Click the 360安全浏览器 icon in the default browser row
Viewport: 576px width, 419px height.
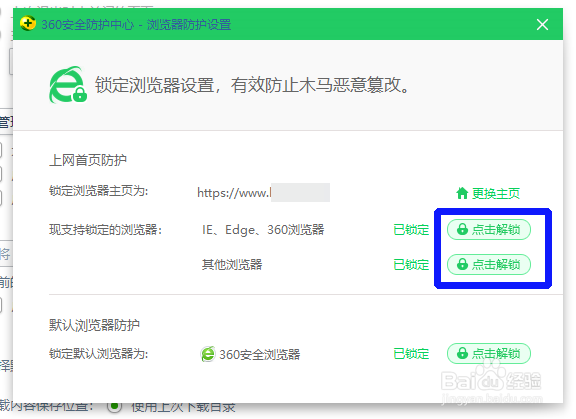coord(208,354)
